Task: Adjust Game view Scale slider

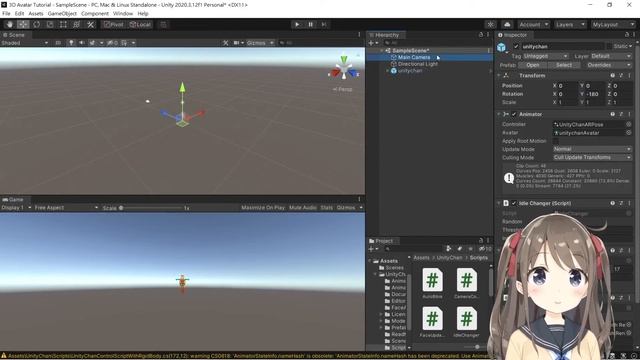Action: 151,208
